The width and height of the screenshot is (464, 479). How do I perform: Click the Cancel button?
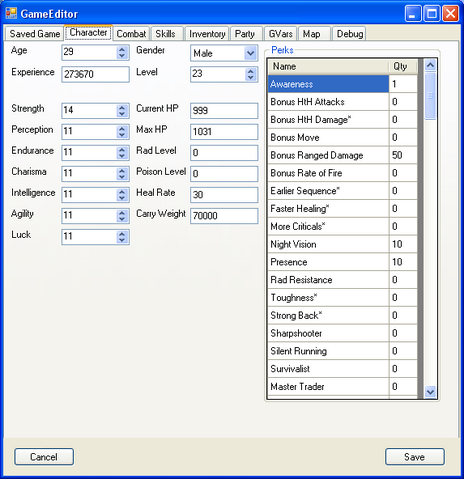(x=44, y=456)
